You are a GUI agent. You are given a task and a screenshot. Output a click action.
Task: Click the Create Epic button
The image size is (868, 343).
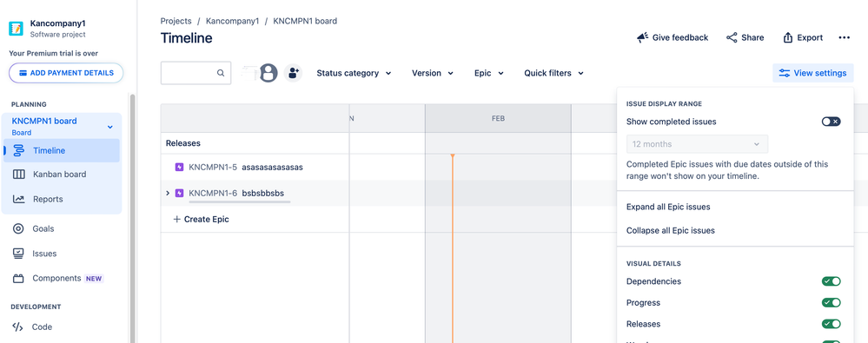pyautogui.click(x=201, y=219)
